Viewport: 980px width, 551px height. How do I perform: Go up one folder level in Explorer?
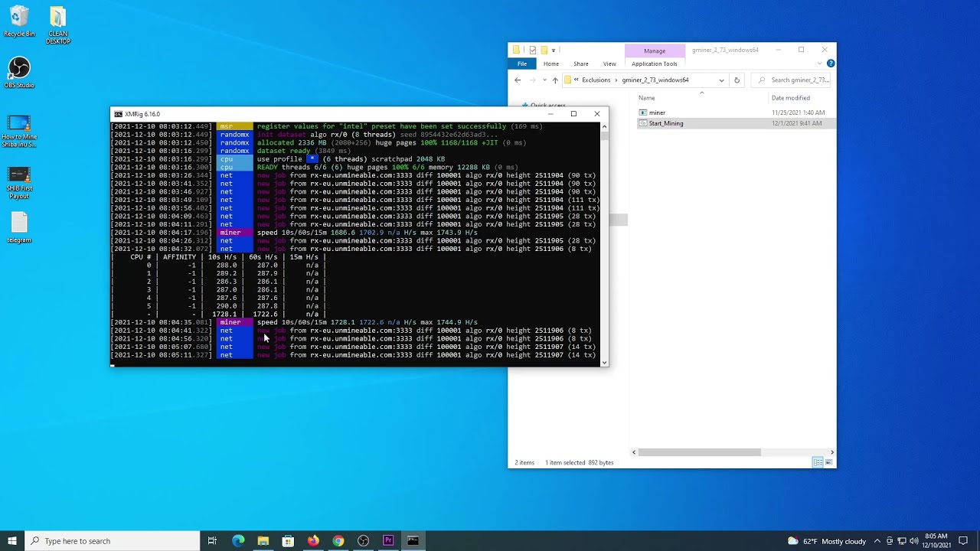click(555, 80)
